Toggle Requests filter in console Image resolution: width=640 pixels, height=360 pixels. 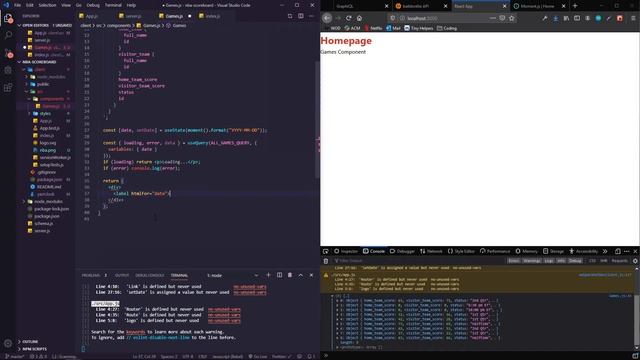click(x=619, y=261)
